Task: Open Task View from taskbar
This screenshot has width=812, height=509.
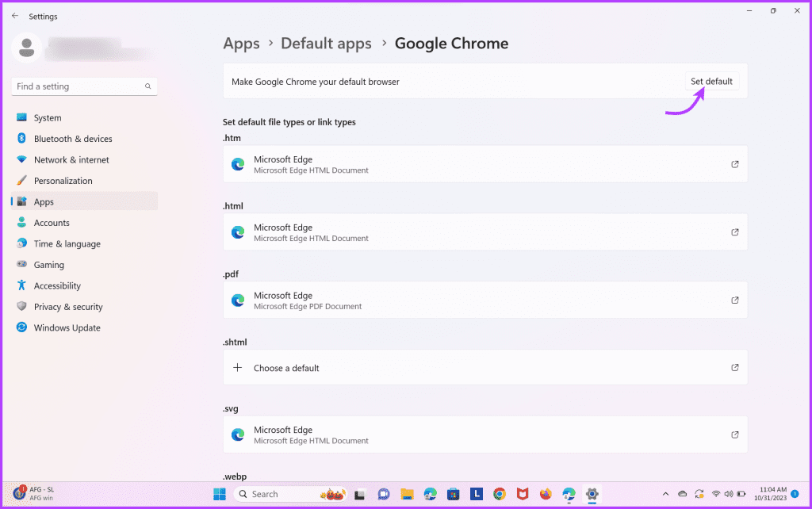Action: coord(360,494)
